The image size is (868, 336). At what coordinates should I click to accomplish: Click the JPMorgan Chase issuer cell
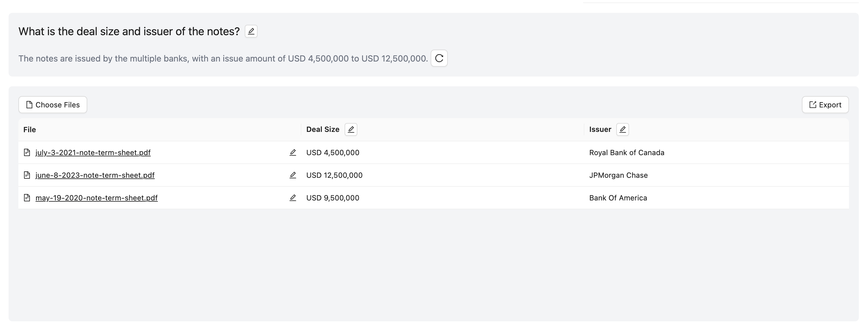click(x=618, y=175)
